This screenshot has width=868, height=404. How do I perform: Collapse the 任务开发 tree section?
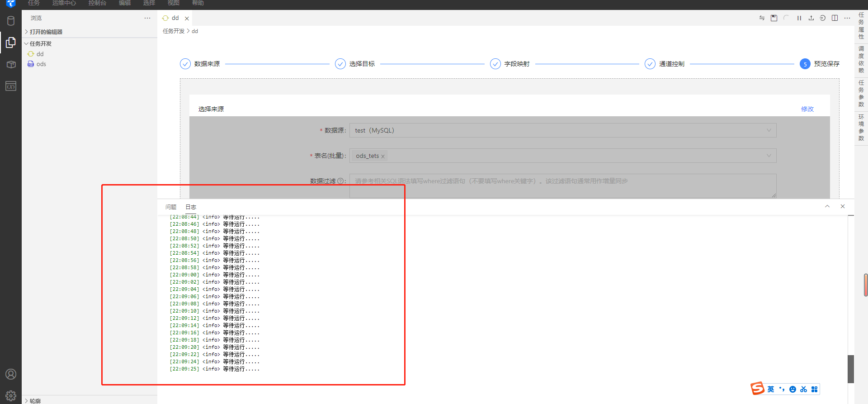pos(90,43)
